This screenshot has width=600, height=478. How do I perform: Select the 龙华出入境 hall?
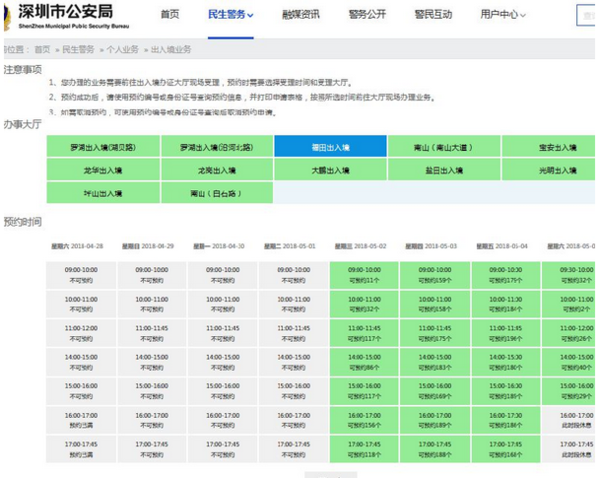(103, 170)
